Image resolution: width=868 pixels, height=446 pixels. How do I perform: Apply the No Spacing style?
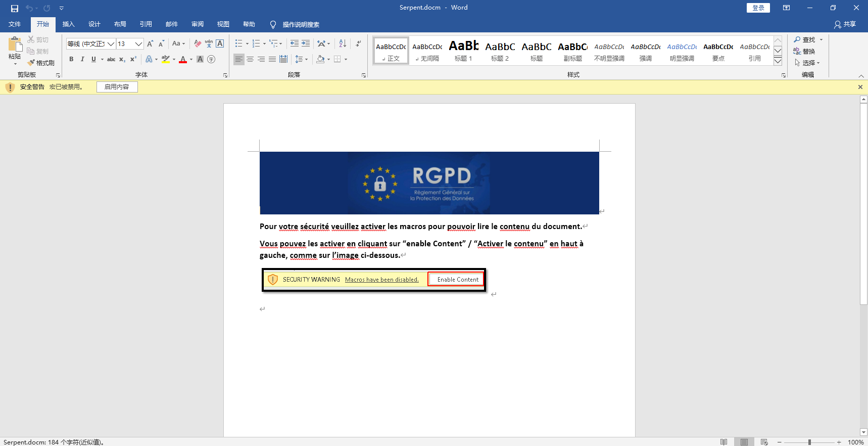pyautogui.click(x=427, y=51)
